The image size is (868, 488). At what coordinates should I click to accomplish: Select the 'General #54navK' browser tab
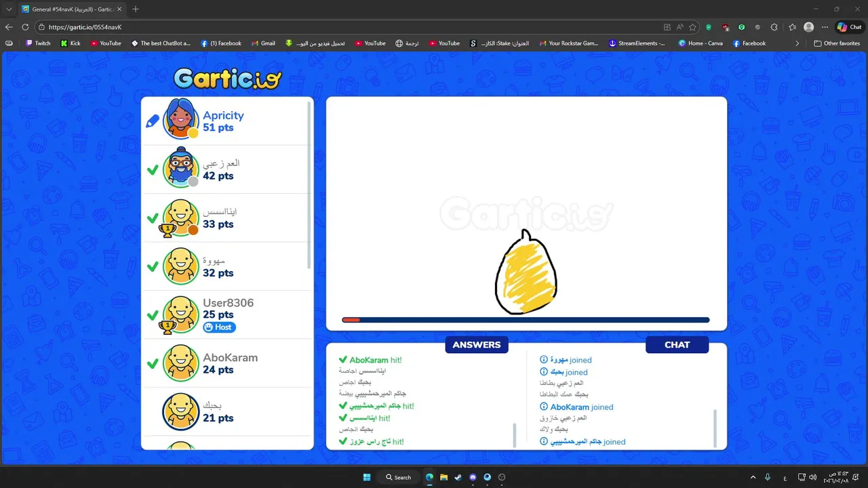(x=71, y=9)
